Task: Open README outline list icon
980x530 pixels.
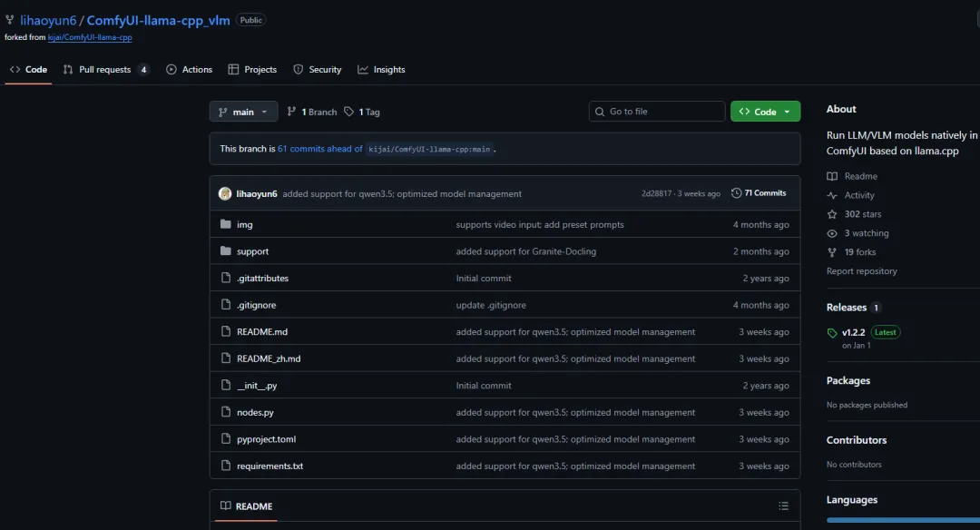Action: (x=783, y=506)
